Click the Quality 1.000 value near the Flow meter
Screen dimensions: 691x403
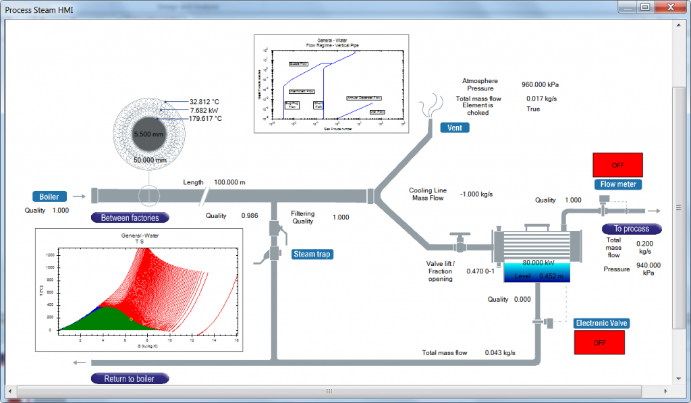[x=573, y=200]
